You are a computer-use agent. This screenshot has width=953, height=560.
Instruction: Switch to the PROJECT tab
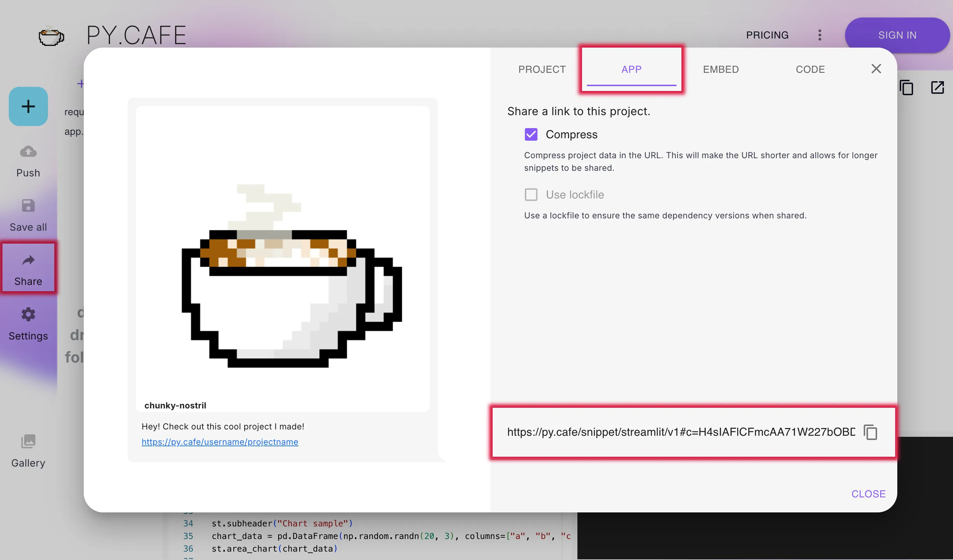tap(542, 70)
